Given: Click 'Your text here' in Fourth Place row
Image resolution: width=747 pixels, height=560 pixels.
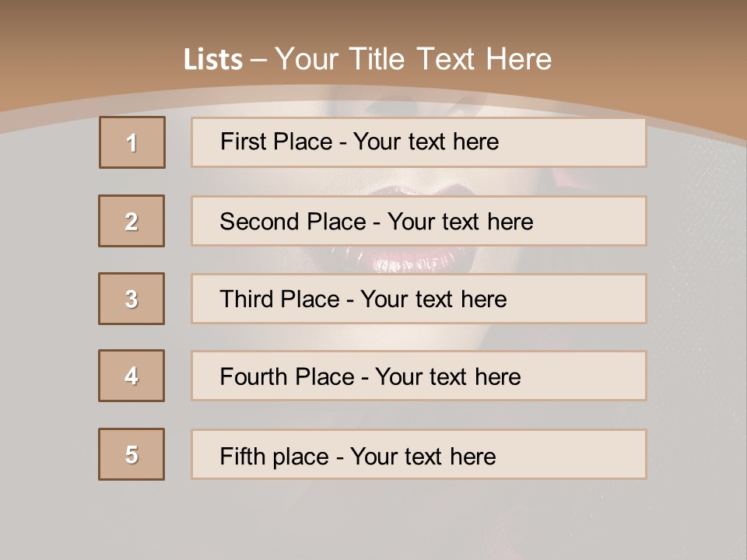Looking at the screenshot, I should pyautogui.click(x=447, y=377).
